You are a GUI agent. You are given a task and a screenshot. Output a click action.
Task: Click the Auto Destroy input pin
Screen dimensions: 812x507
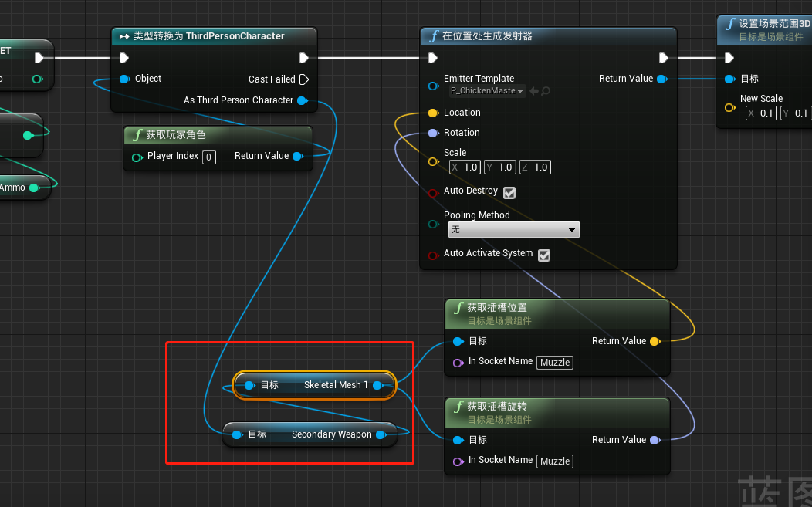[434, 193]
